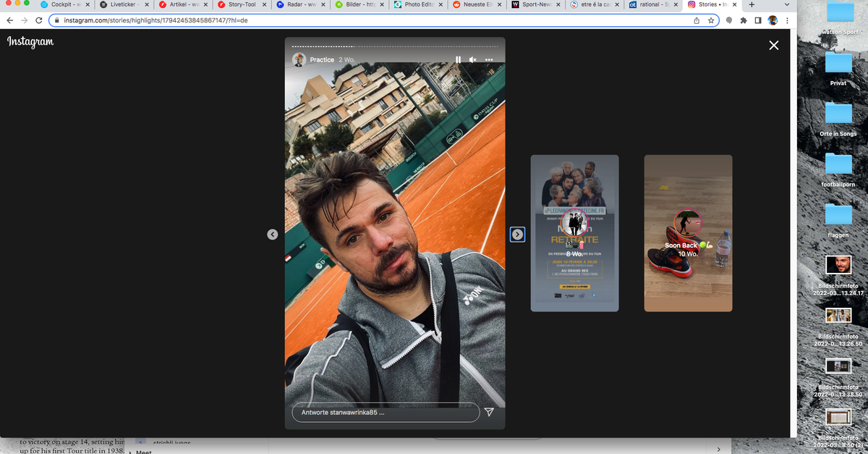Expand the tab search chevron
Image resolution: width=868 pixels, height=454 pixels.
click(x=787, y=4)
